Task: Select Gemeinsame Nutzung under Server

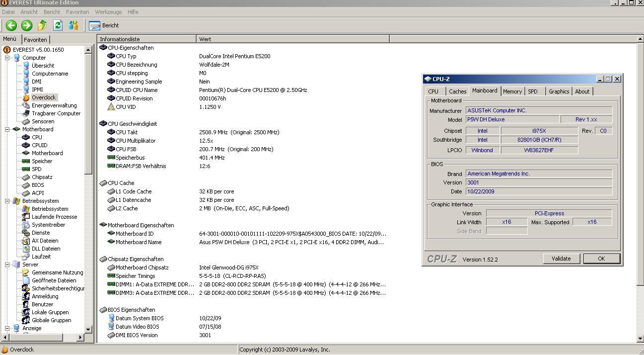Action: tap(57, 272)
